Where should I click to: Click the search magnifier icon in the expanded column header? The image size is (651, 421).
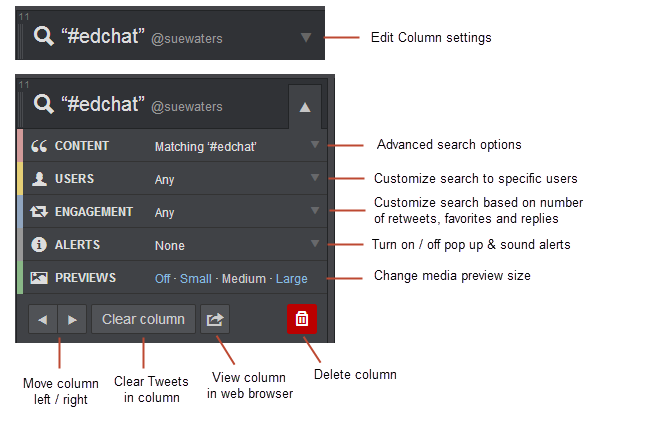[44, 103]
